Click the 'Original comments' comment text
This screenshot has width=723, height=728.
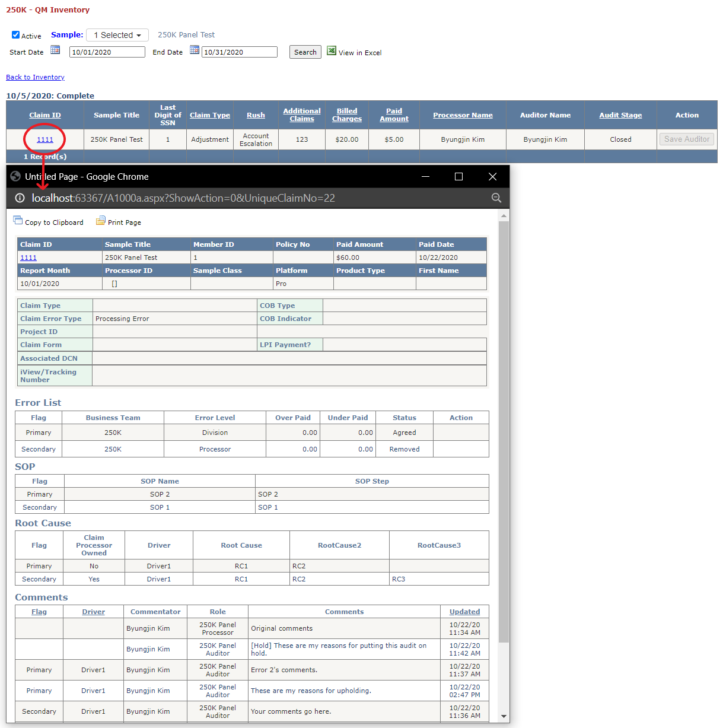tap(282, 628)
